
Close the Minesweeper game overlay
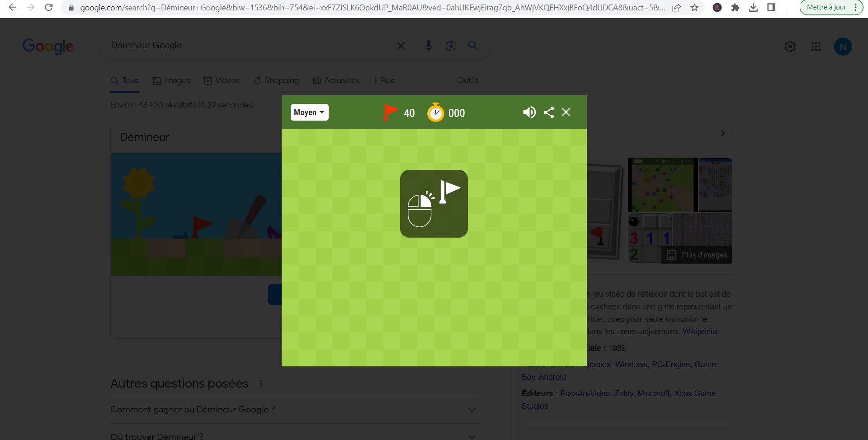click(x=566, y=112)
